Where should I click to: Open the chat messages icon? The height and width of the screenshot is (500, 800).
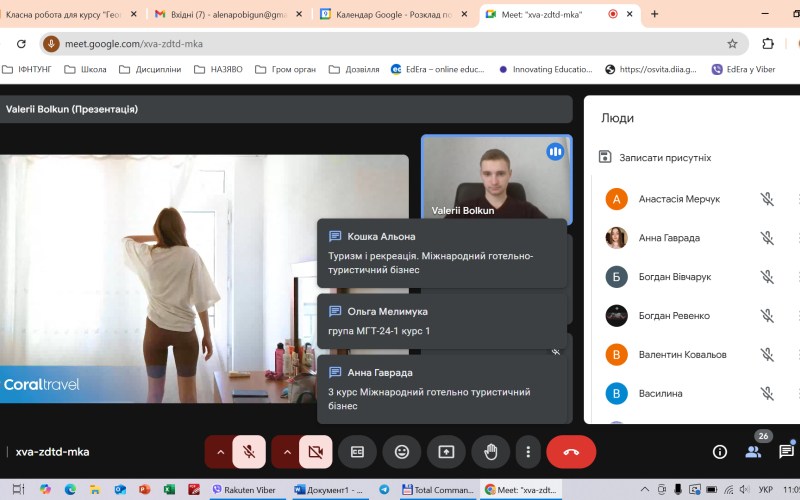pos(786,452)
